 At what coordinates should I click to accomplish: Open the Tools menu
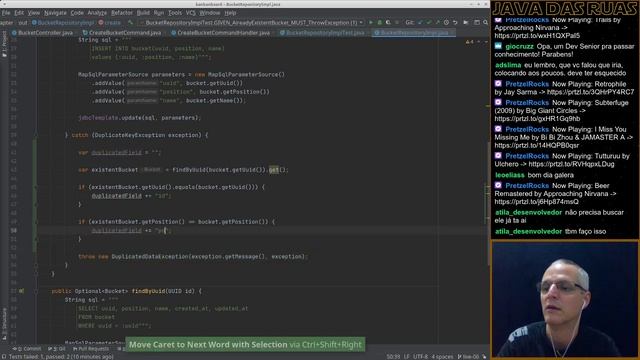pos(175,13)
